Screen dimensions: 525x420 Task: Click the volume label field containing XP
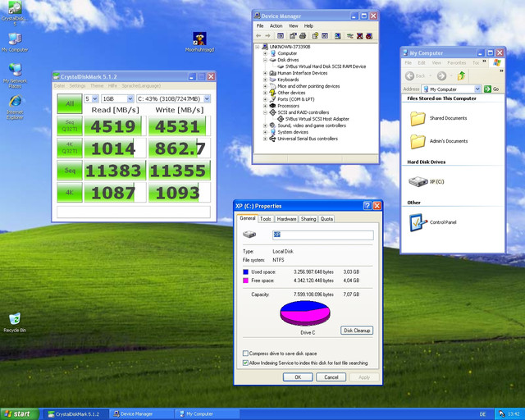click(323, 235)
